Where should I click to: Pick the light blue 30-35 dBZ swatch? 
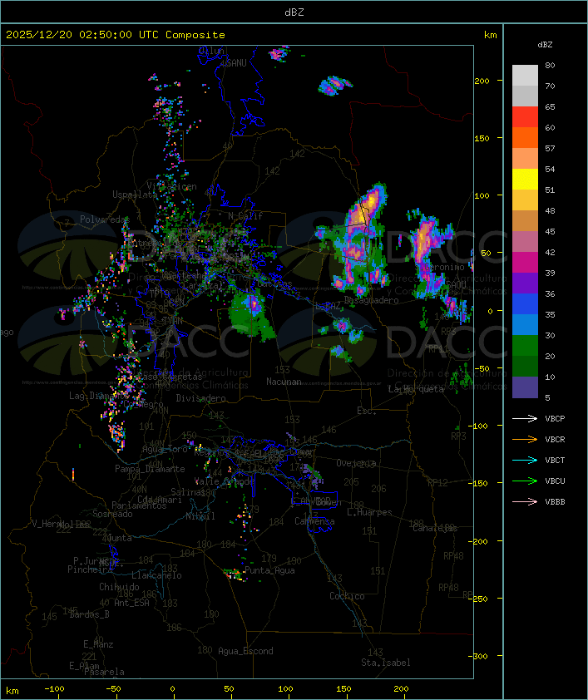tap(525, 324)
